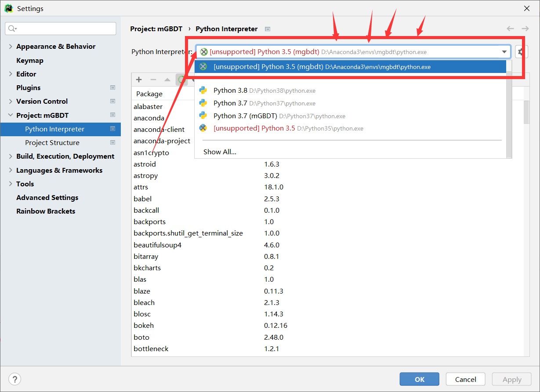Open the Plugins settings page
Viewport: 540px width, 392px height.
click(x=28, y=87)
